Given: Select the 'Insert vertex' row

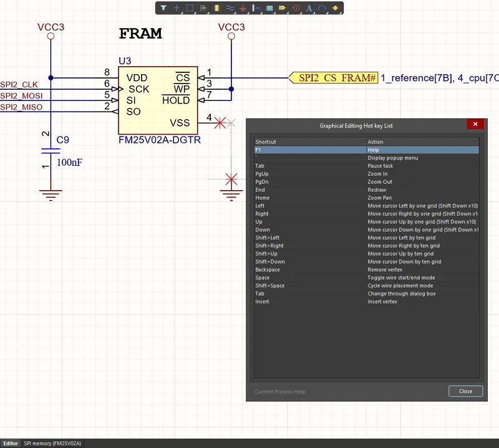Looking at the screenshot, I should (367, 301).
